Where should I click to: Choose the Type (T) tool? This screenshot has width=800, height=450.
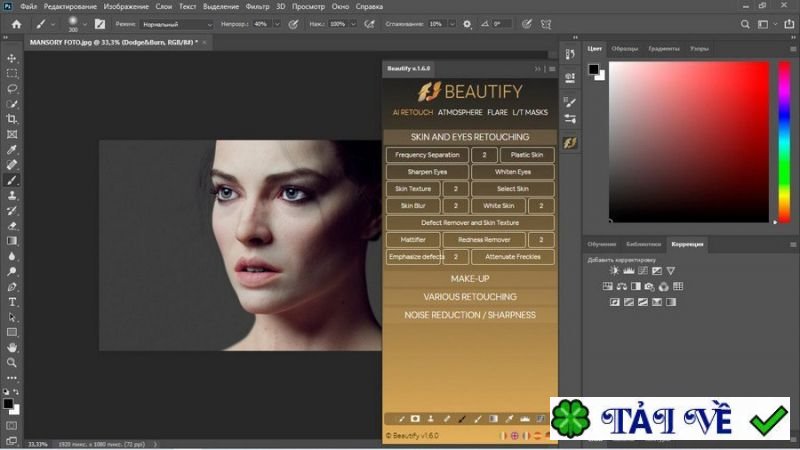pyautogui.click(x=12, y=301)
